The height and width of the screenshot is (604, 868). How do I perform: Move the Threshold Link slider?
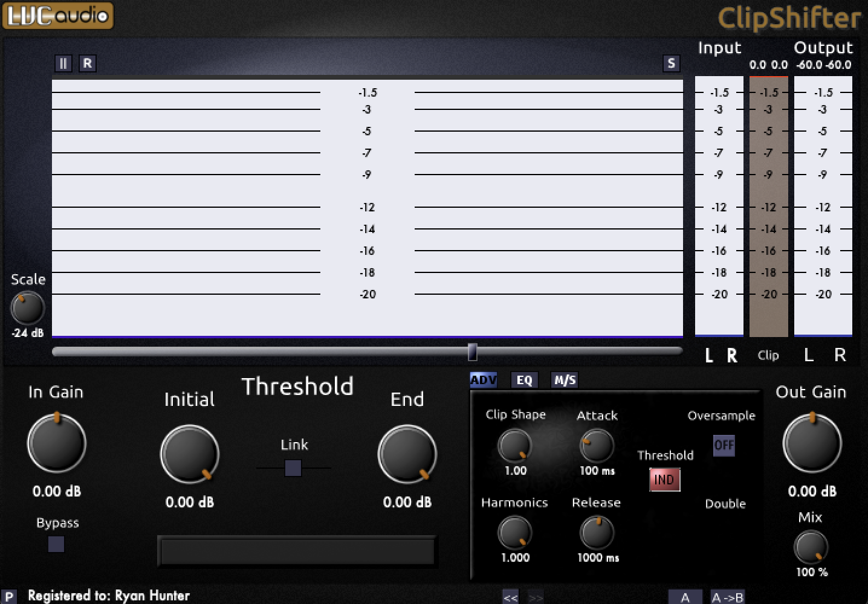tap(293, 467)
